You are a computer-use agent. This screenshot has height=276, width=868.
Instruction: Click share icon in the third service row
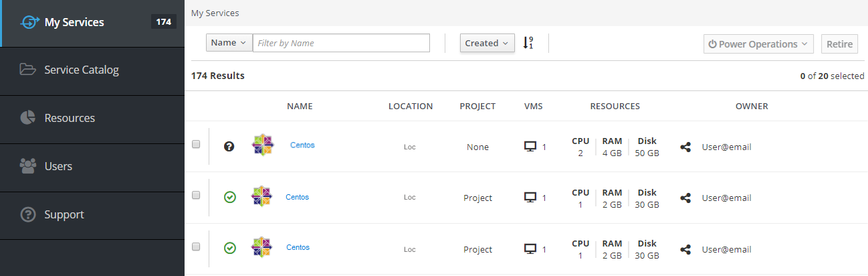tap(685, 249)
